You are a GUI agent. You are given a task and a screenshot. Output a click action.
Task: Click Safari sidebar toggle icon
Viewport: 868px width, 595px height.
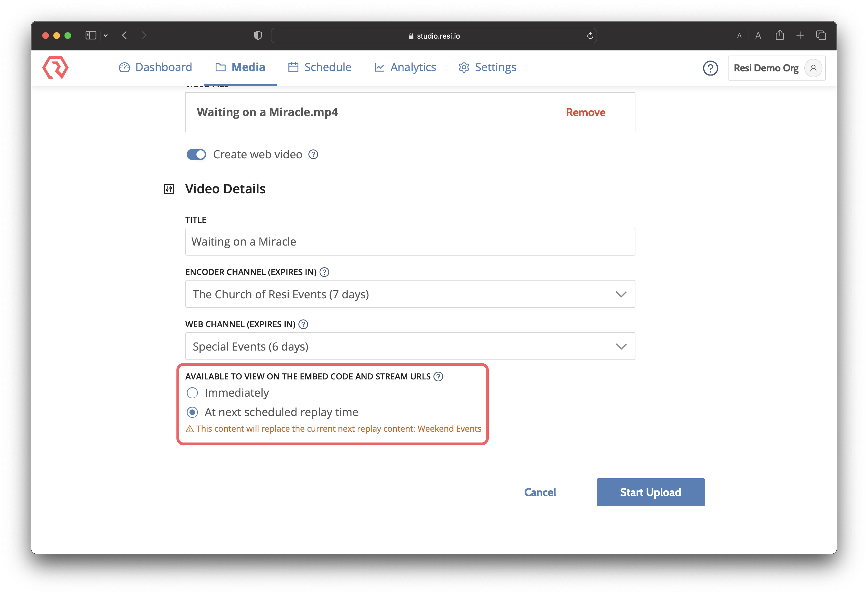click(x=91, y=36)
